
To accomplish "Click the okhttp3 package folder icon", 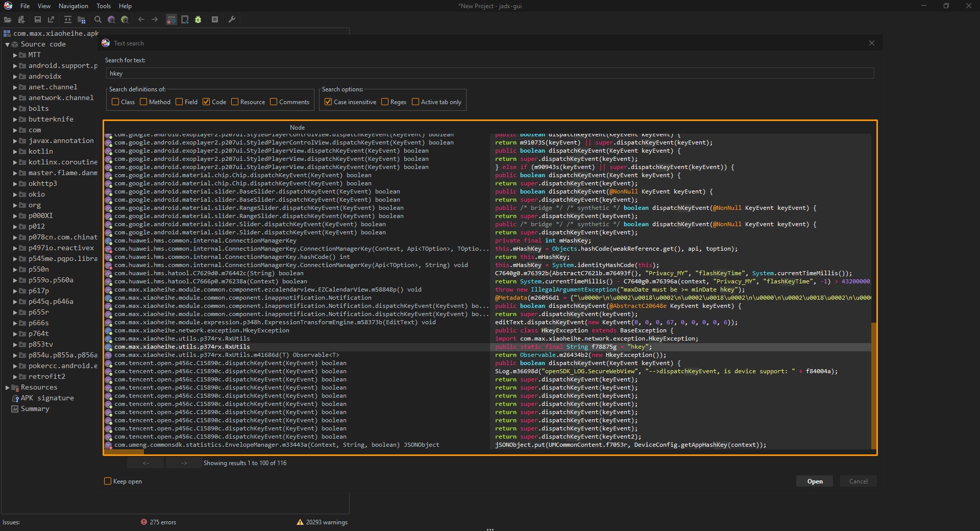I will pos(22,183).
